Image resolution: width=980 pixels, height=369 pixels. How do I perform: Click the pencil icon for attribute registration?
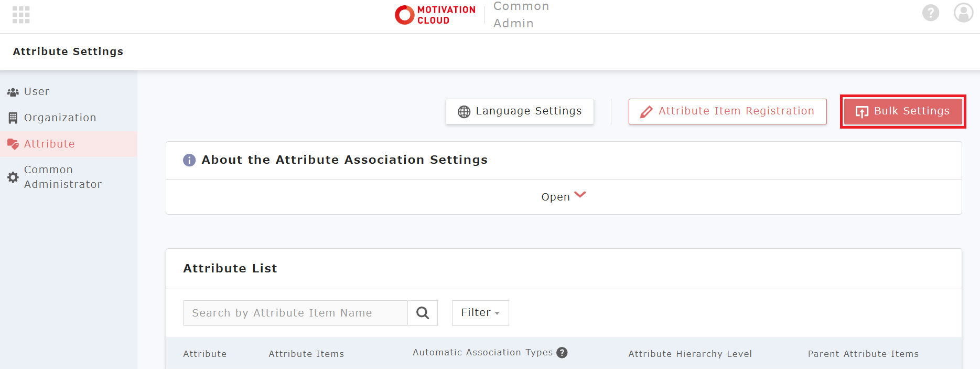(647, 112)
